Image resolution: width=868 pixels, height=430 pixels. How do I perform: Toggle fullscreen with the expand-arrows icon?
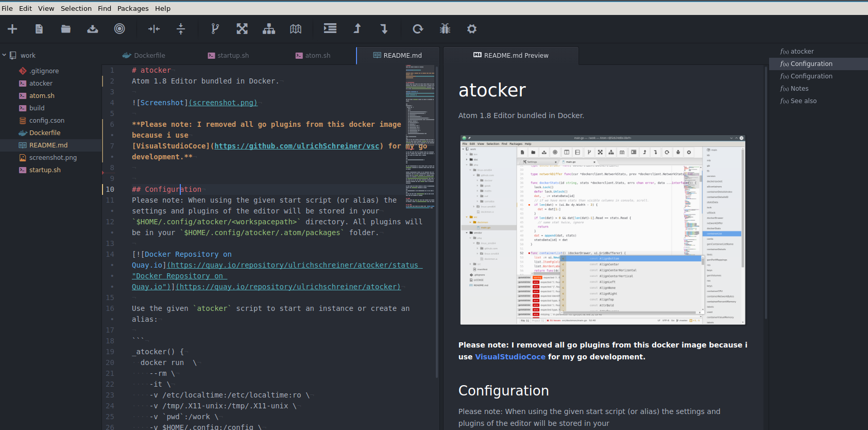(242, 29)
